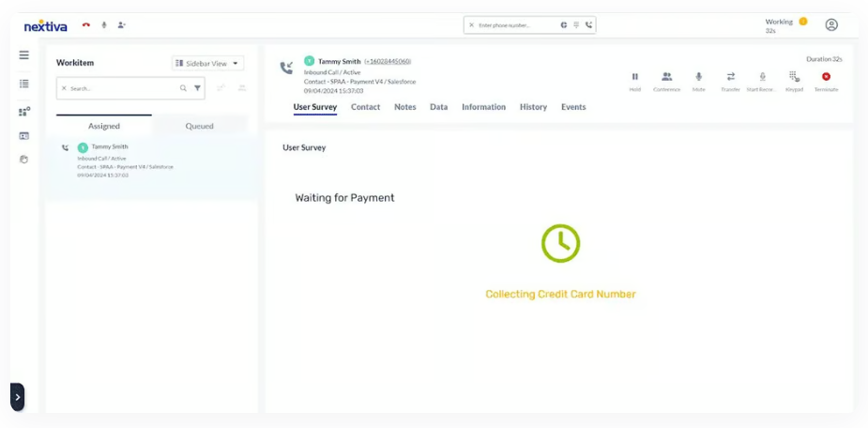Screen dimensions: 868x428
Task: Click the Workitem panel title
Action: (x=75, y=63)
